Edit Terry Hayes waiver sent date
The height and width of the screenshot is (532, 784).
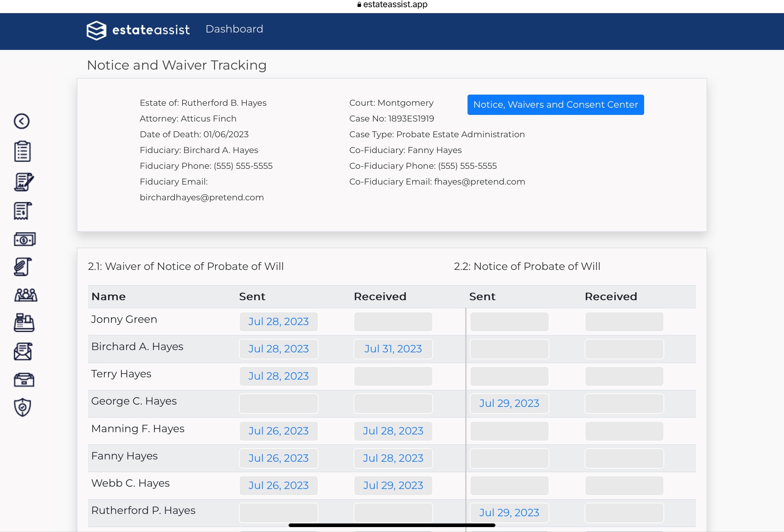click(x=278, y=376)
